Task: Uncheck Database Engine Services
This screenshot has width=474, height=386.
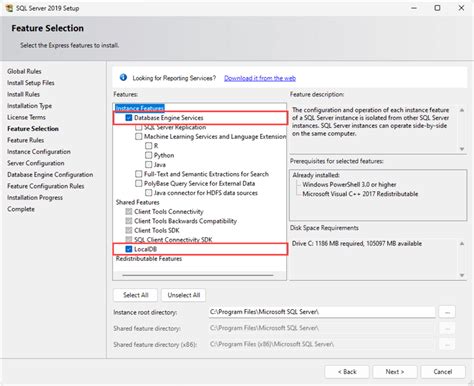Action: pos(129,118)
